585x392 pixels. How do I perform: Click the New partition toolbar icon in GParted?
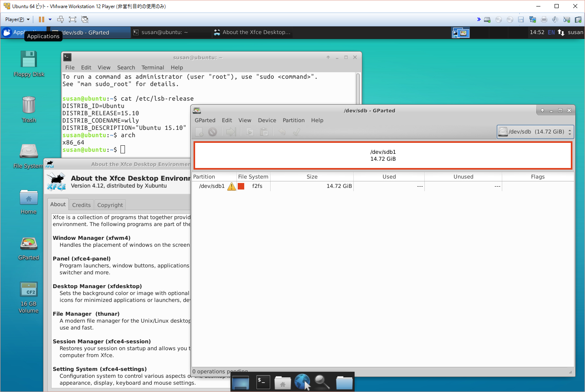(199, 132)
